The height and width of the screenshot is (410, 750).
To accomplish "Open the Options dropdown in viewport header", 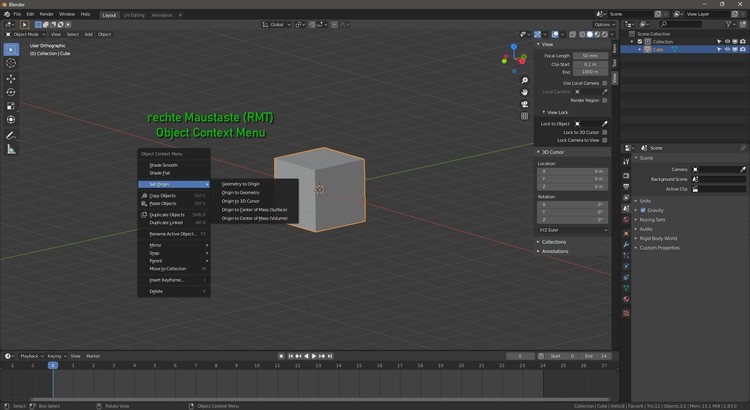I will (604, 24).
